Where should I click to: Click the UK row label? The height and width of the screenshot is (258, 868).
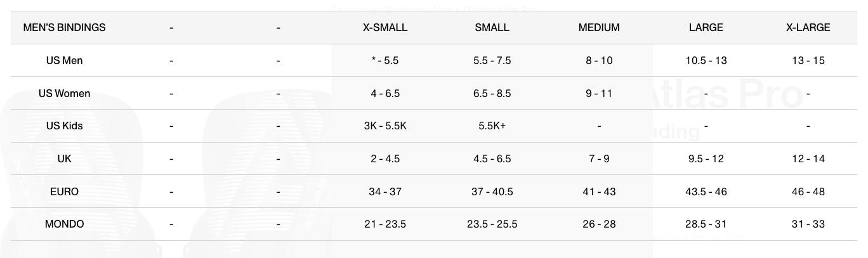64,158
